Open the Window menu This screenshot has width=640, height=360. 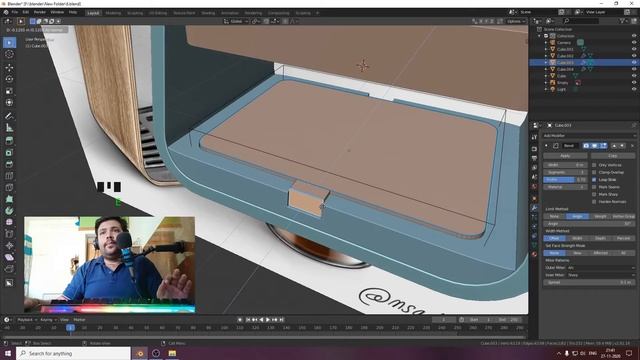coord(57,13)
